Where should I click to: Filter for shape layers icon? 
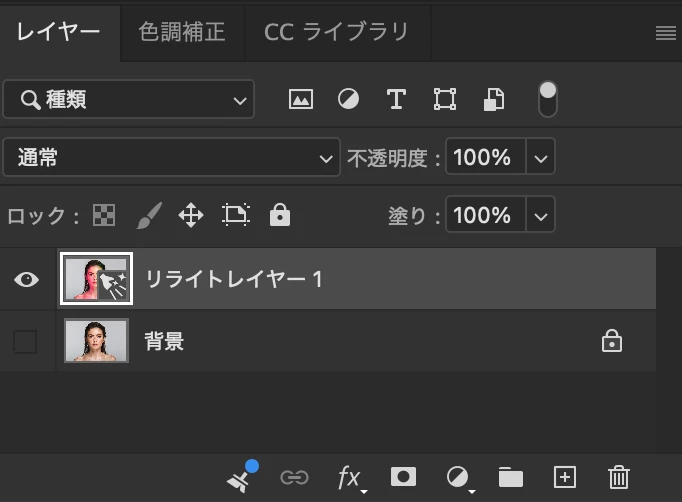[445, 99]
